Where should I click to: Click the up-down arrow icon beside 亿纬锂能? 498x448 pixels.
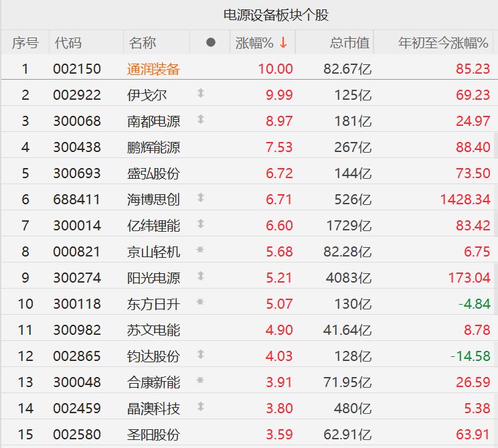[x=199, y=224]
